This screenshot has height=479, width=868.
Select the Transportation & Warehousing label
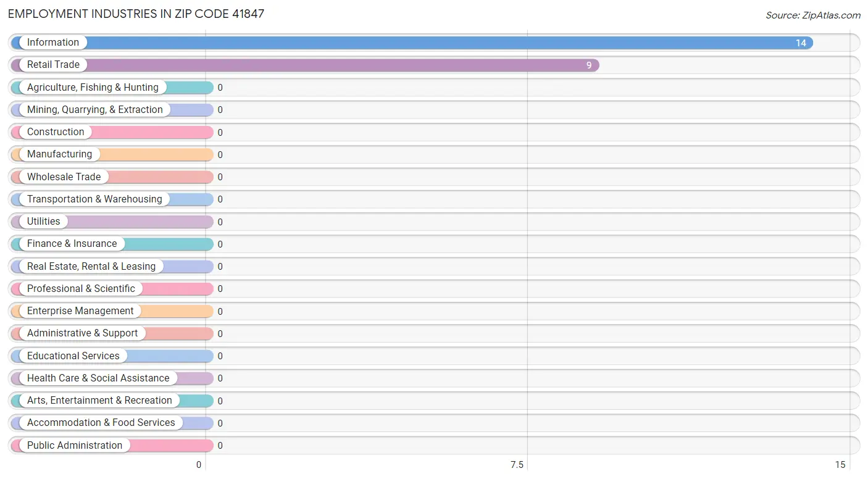[x=94, y=199]
